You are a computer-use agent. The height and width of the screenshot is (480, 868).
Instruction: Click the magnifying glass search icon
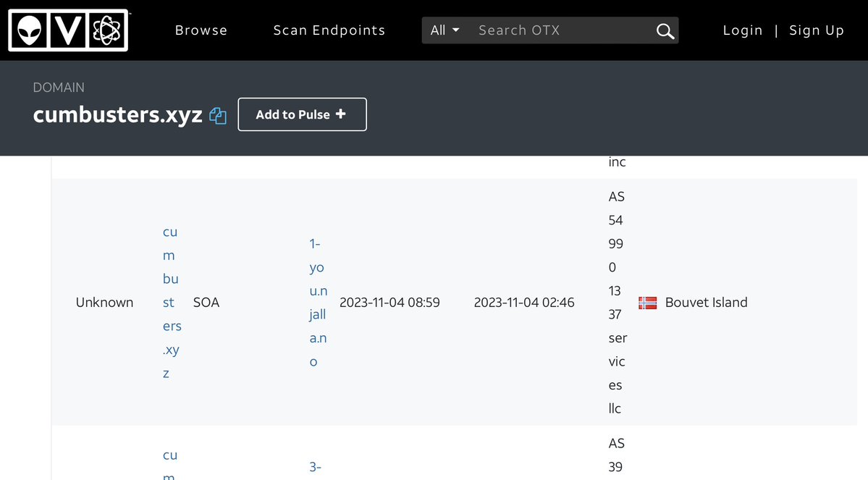pos(664,30)
